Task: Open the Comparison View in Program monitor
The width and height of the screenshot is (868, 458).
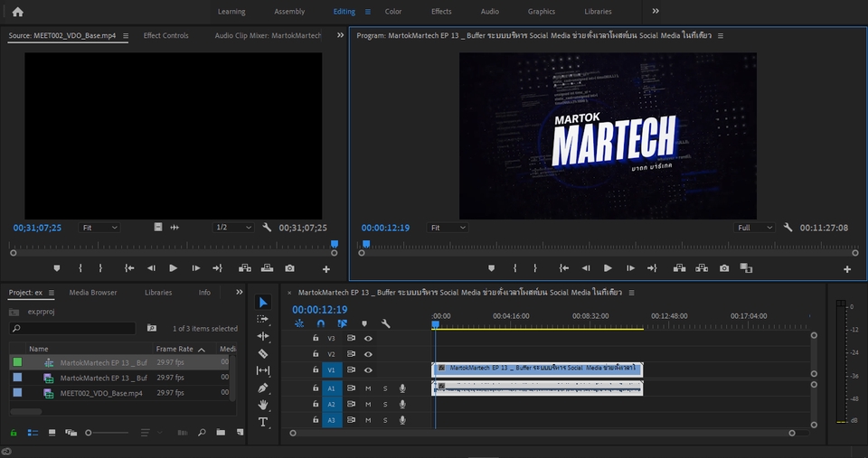Action: (x=746, y=268)
